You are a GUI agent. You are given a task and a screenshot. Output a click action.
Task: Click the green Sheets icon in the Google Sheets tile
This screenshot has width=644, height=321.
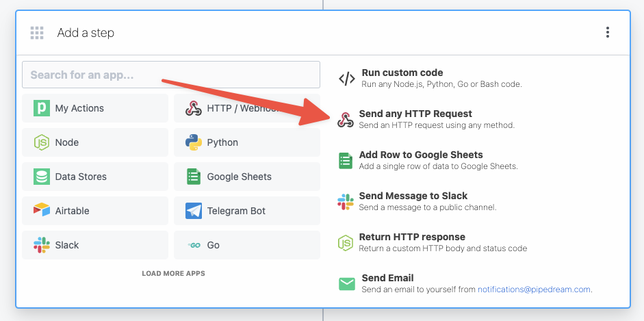point(194,177)
